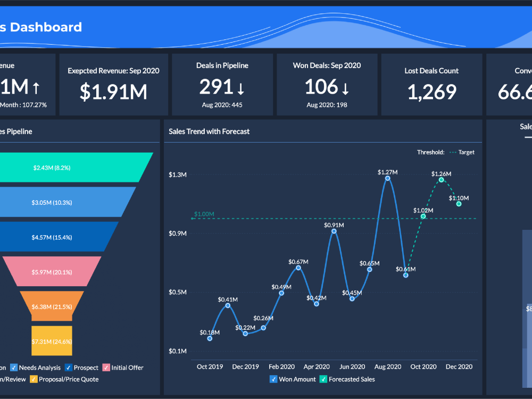Click the down arrow beside 106

pos(345,88)
